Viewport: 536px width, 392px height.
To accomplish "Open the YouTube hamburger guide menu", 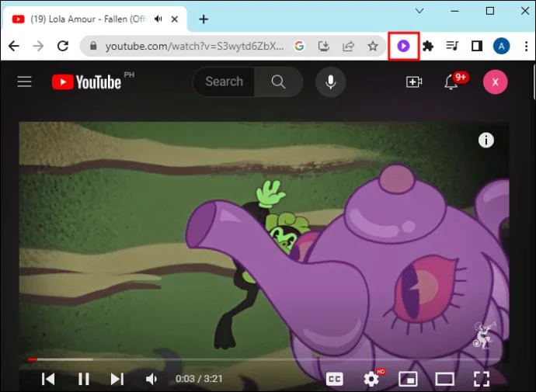I will [24, 82].
